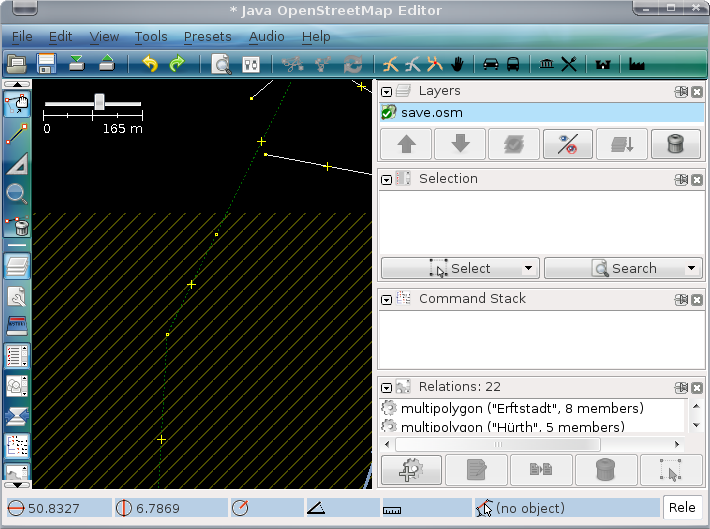Click the Undo arrow icon
710x529 pixels.
click(x=150, y=64)
